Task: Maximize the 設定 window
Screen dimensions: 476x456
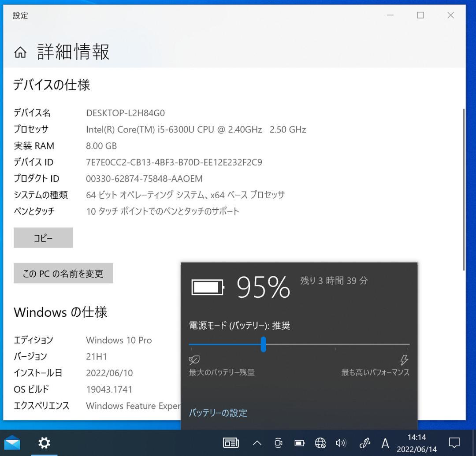Action: (x=420, y=15)
